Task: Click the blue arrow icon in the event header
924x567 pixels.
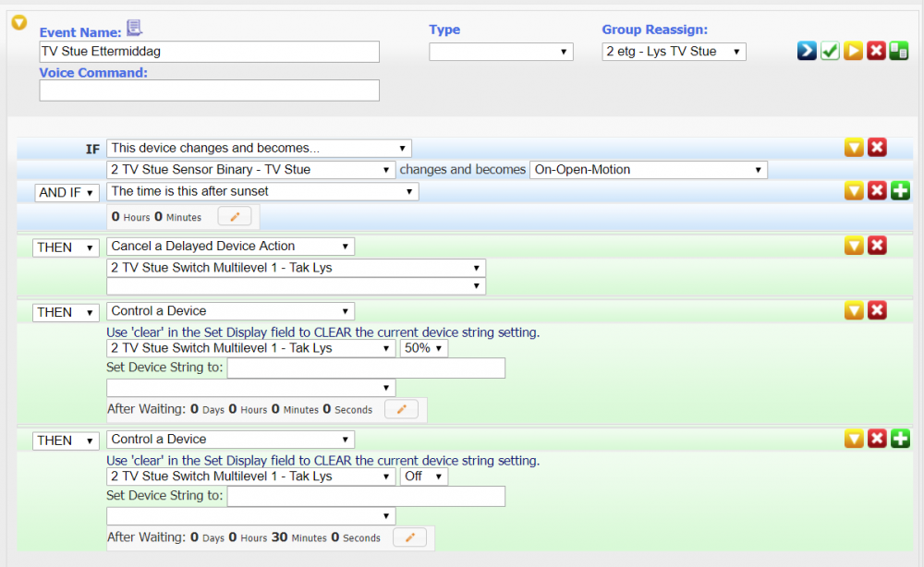Action: (x=807, y=52)
